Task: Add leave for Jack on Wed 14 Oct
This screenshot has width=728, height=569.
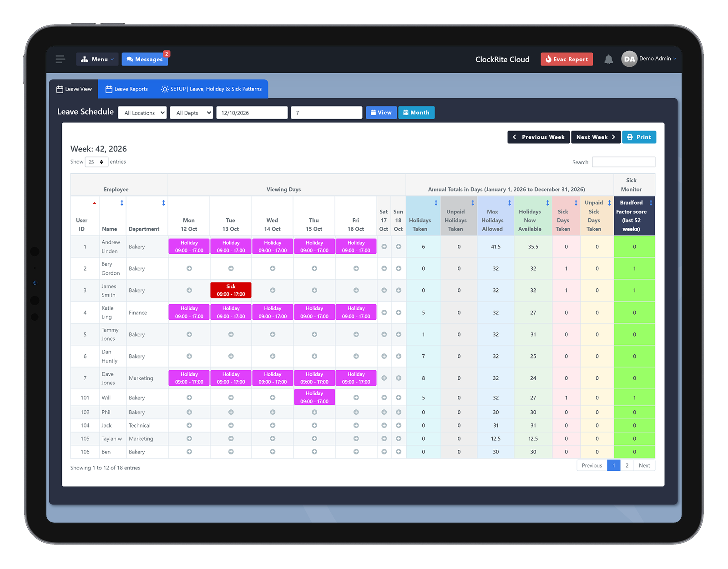Action: coord(273,425)
